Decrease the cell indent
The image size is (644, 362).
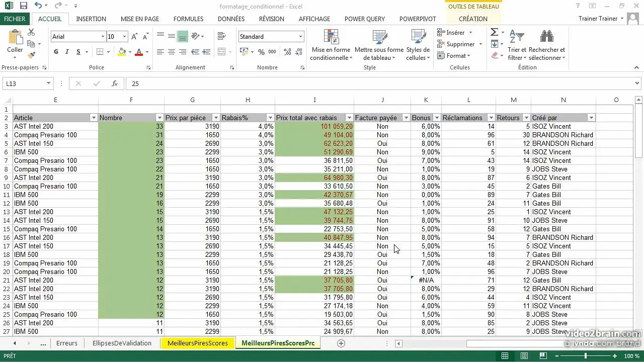pos(195,52)
